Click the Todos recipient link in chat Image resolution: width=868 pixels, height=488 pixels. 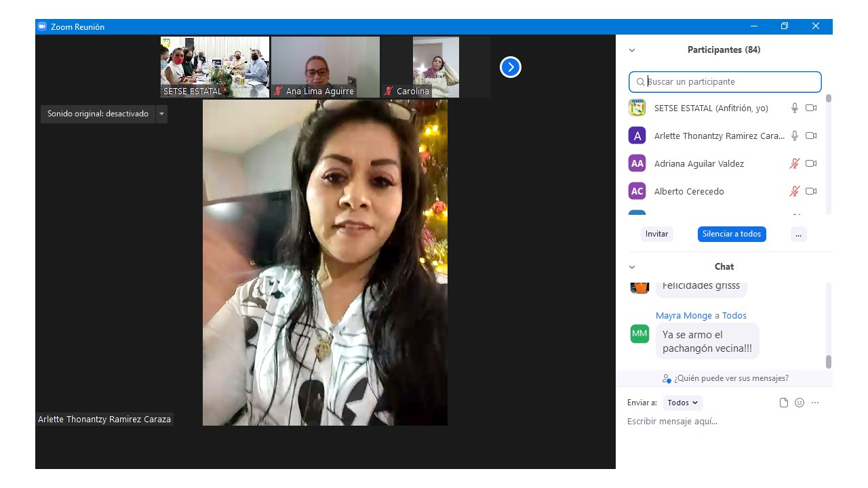[x=734, y=315]
